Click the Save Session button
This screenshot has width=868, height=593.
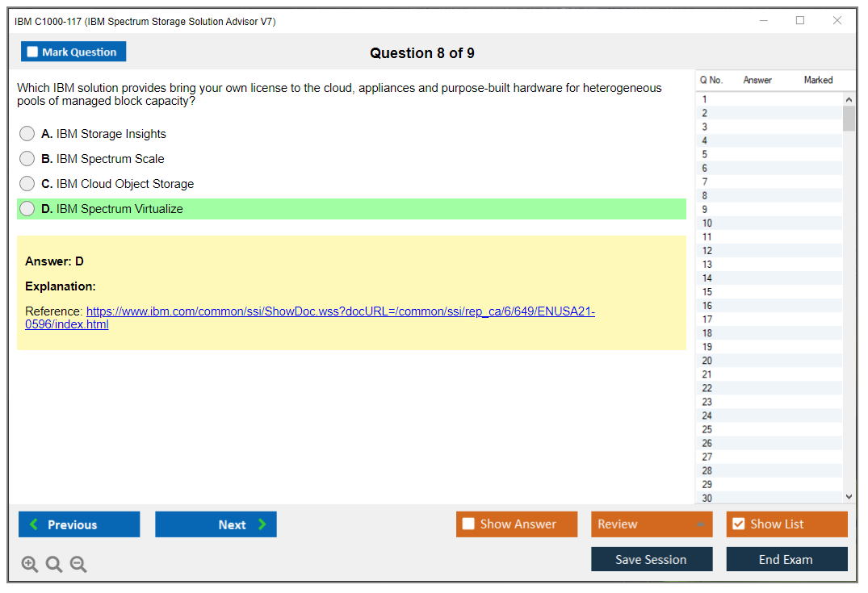pyautogui.click(x=652, y=560)
